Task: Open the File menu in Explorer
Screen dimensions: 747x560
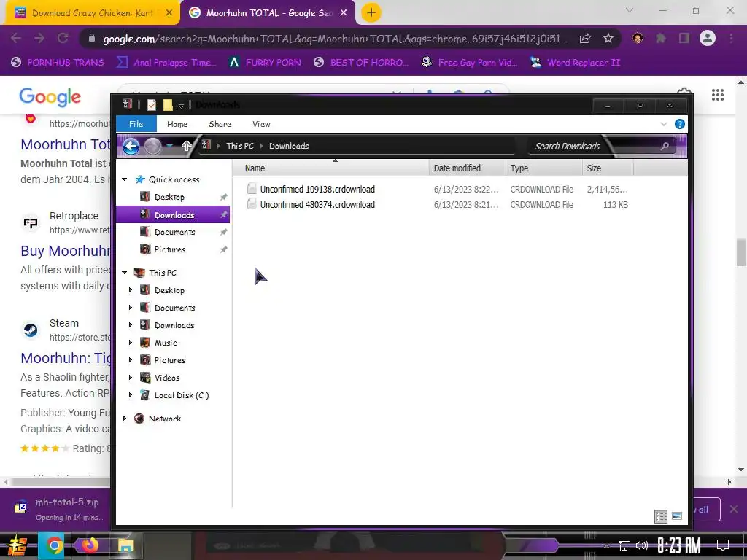Action: click(136, 124)
